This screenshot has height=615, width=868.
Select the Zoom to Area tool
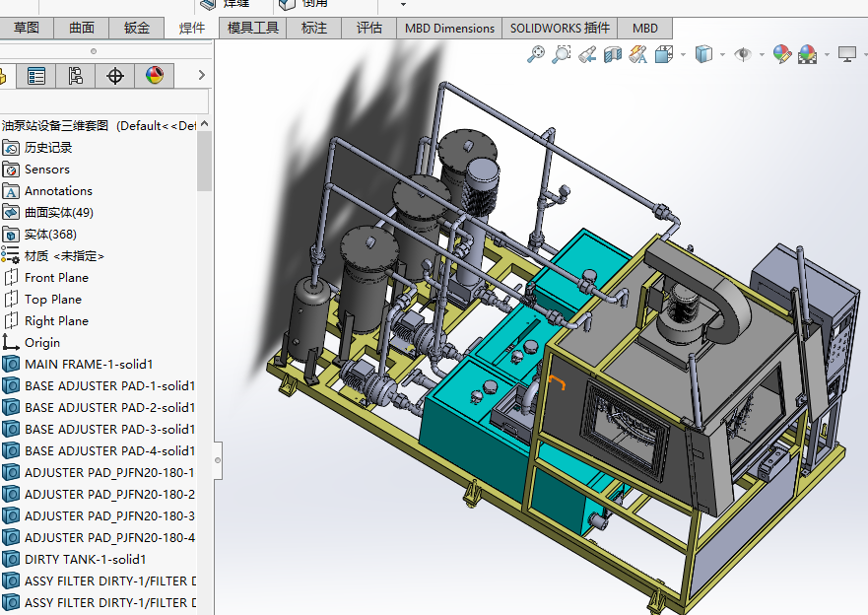point(562,55)
